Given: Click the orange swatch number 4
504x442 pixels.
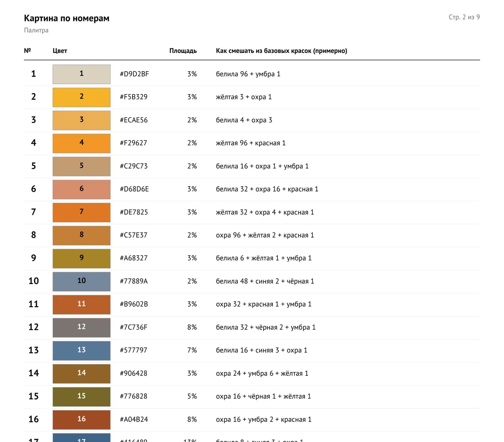Looking at the screenshot, I should point(81,143).
